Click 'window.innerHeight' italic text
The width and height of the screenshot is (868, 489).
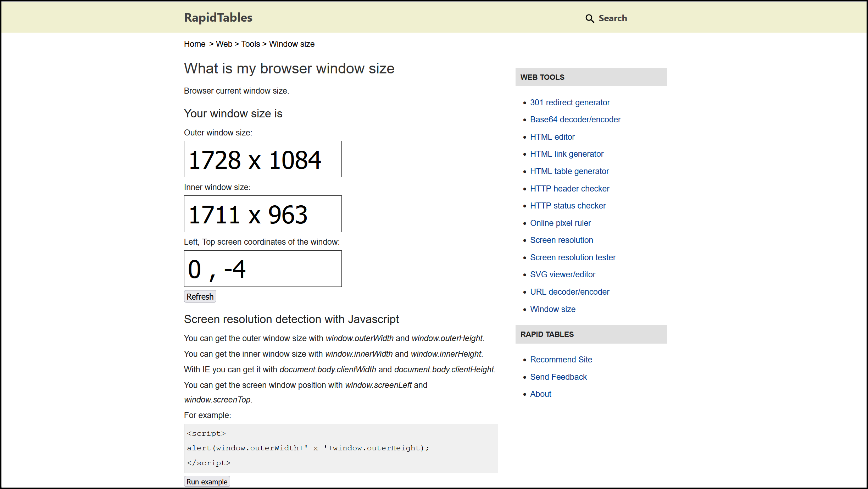click(446, 354)
